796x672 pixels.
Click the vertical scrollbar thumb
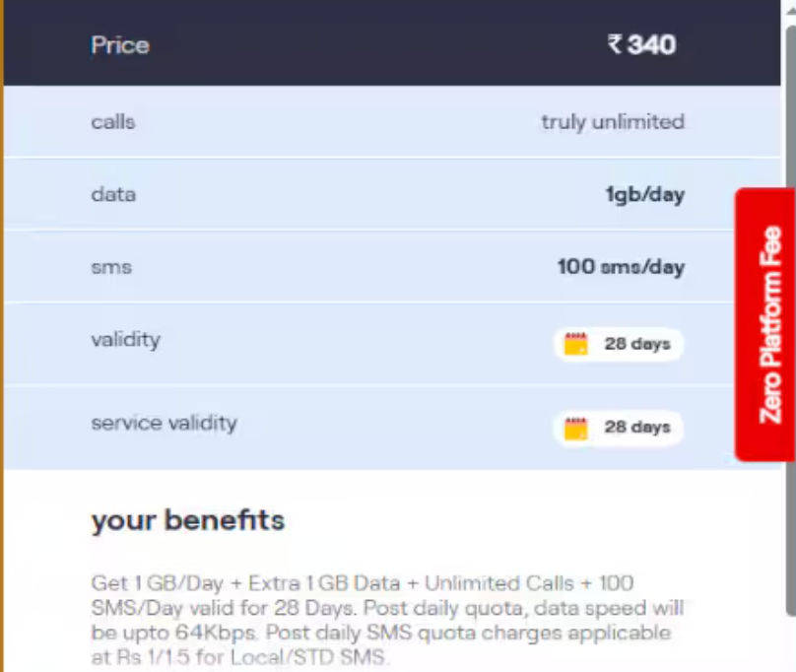[790, 320]
